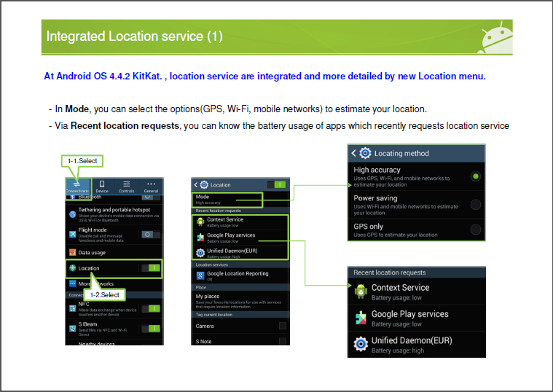Tick the Camera tag location checkbox
This screenshot has height=392, width=553.
pyautogui.click(x=283, y=326)
